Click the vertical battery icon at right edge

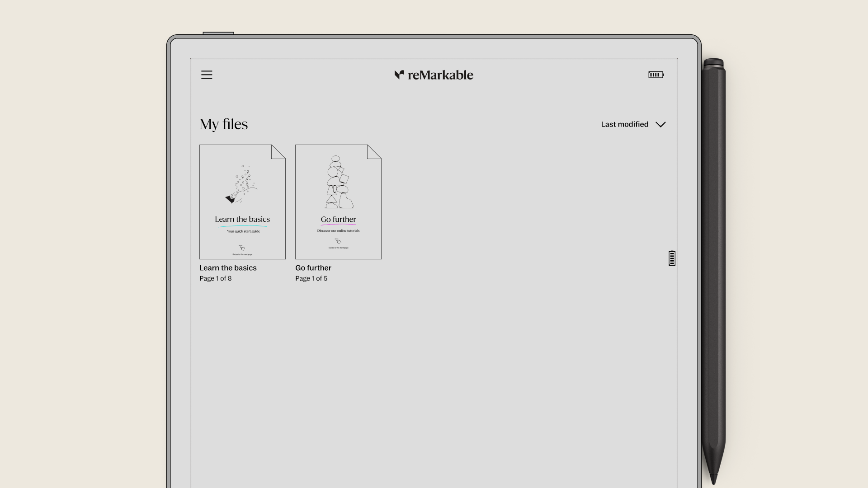(x=672, y=258)
